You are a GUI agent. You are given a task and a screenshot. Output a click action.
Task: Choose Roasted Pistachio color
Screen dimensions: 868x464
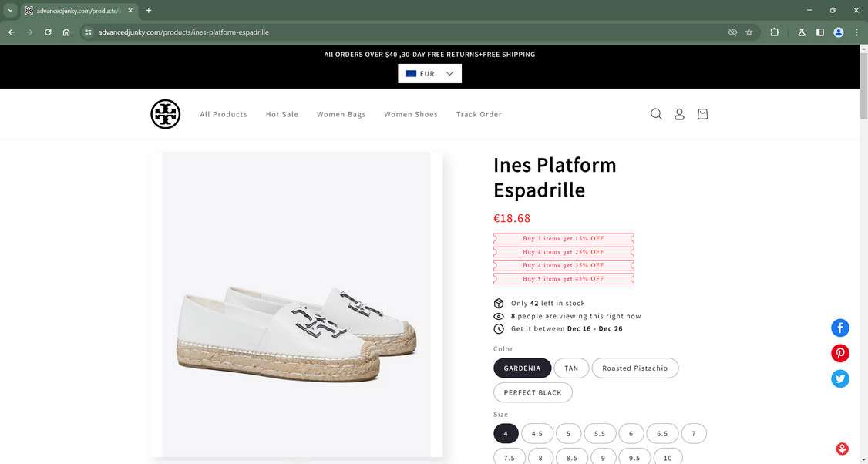tap(634, 368)
